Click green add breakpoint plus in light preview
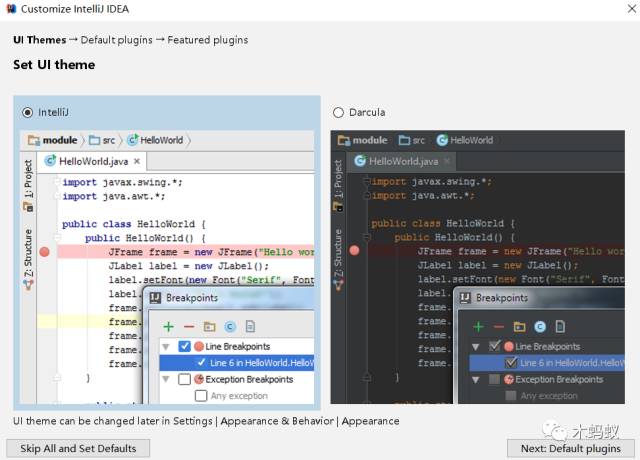 168,327
